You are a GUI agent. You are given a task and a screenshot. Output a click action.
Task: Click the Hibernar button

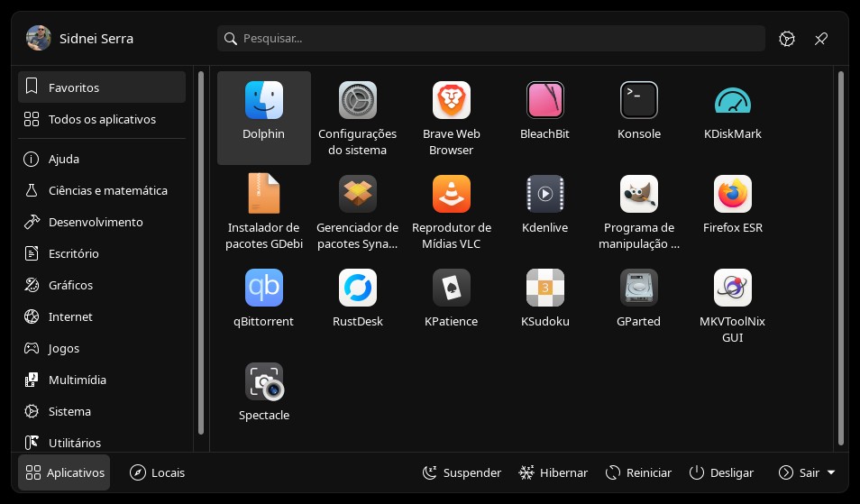click(x=553, y=472)
